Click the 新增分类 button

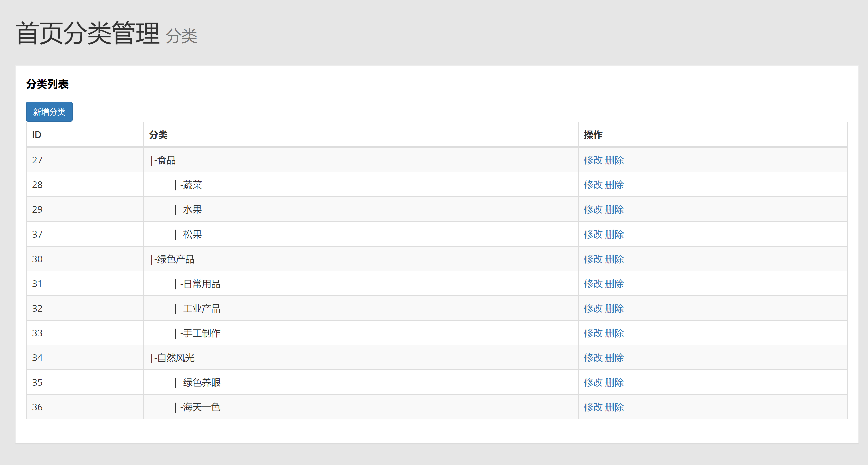coord(49,112)
